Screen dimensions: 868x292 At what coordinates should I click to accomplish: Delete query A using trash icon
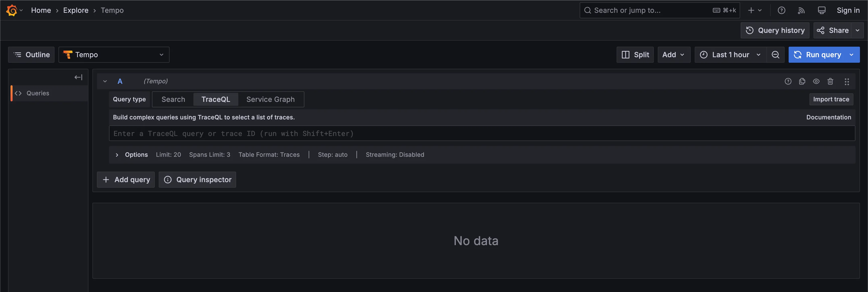830,81
